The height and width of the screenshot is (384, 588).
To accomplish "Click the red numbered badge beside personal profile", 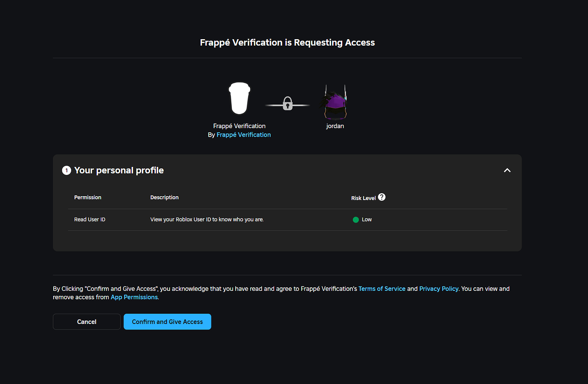I will 66,170.
